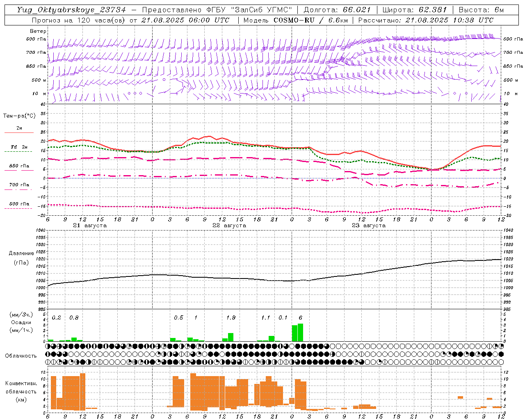Viewport: 525px width, 420px height.
Task: Click the Долгота: 66.021 field
Action: coord(337,10)
